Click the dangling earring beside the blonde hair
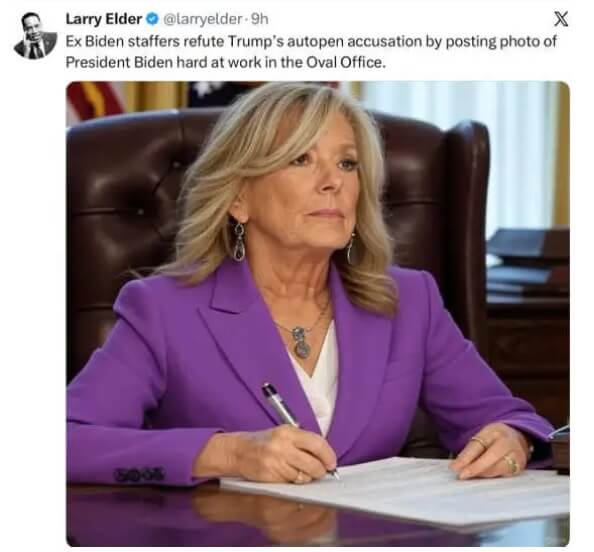594x552 pixels. click(238, 241)
